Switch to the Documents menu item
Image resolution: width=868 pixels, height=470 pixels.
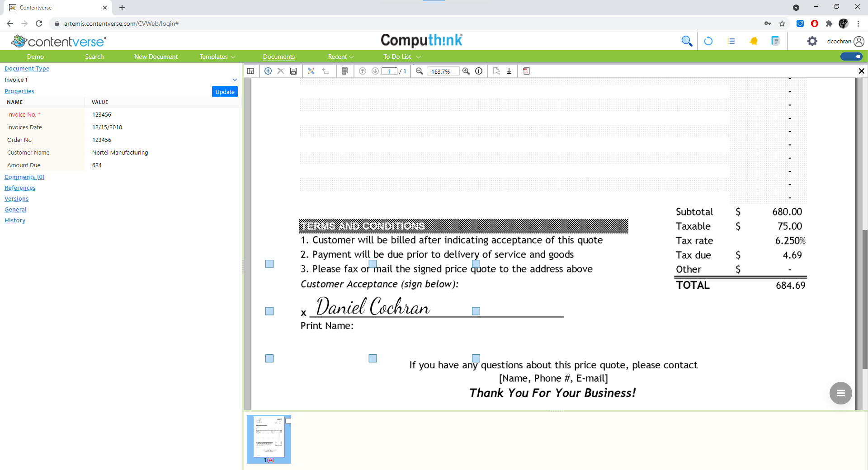tap(279, 56)
